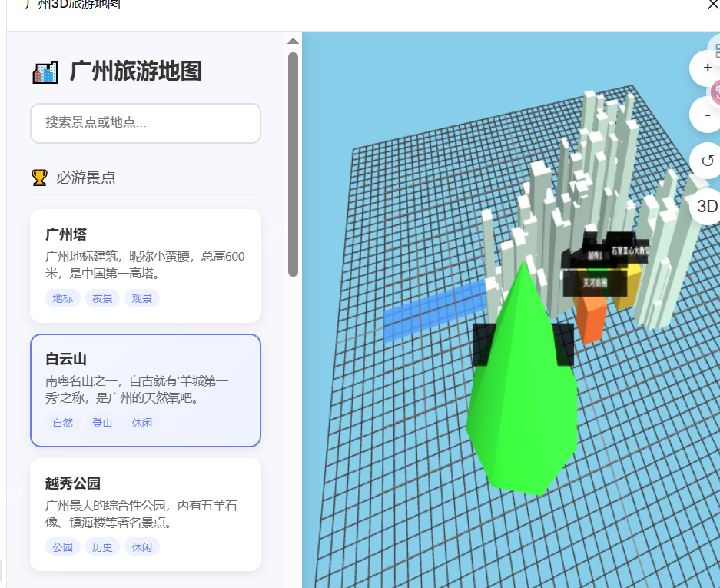
Task: Click the 历史 tag on 越秀公园
Action: click(x=102, y=547)
